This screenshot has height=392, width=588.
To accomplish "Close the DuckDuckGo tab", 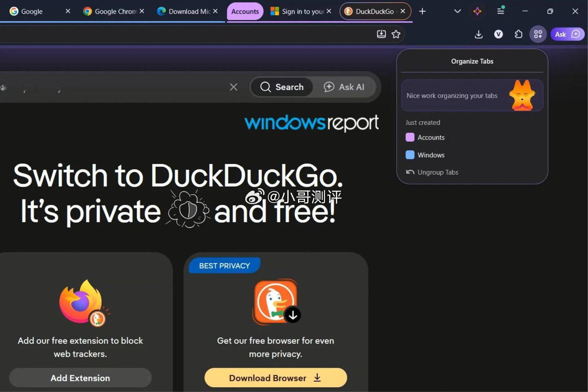I will (x=403, y=11).
